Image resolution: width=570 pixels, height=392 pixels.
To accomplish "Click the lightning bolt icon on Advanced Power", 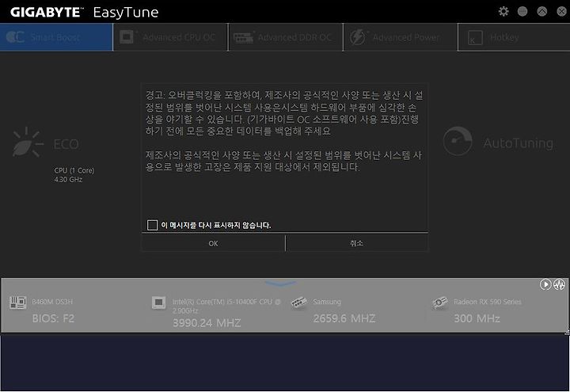I will click(x=357, y=37).
